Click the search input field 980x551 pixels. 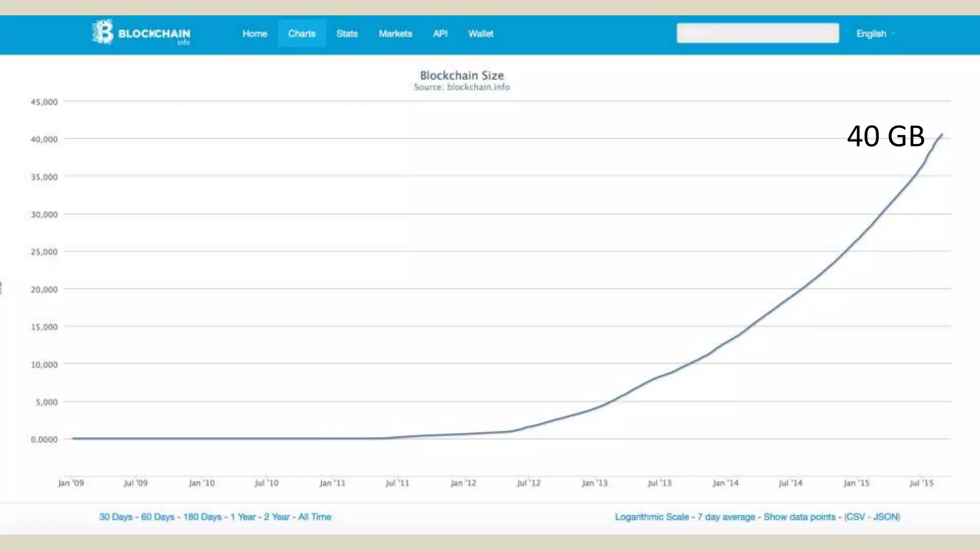pyautogui.click(x=757, y=33)
